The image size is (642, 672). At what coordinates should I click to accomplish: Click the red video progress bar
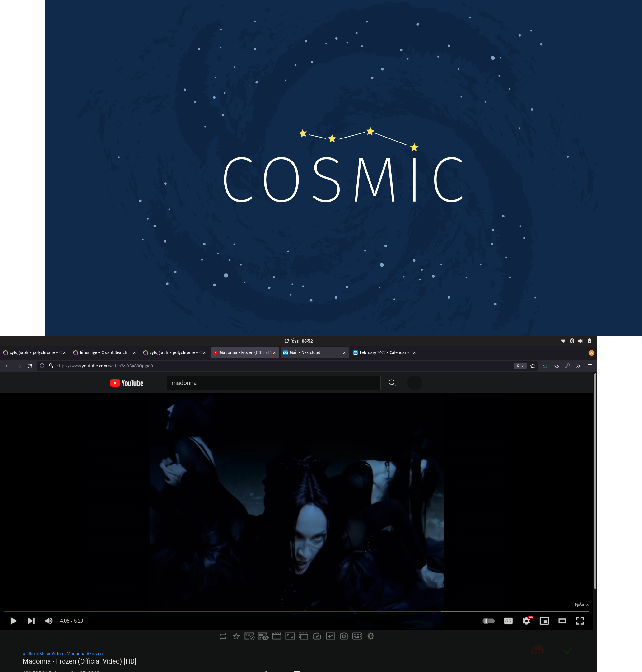(x=222, y=611)
